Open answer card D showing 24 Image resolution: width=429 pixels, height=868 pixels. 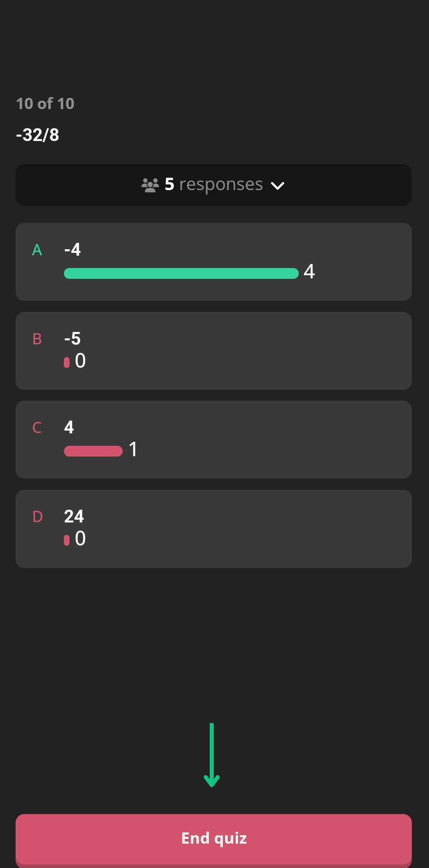214,529
